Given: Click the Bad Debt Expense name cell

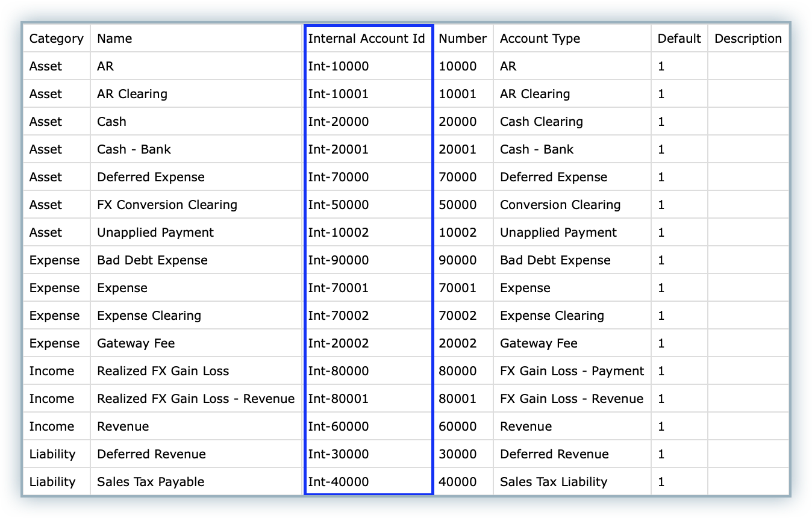Looking at the screenshot, I should pos(152,260).
